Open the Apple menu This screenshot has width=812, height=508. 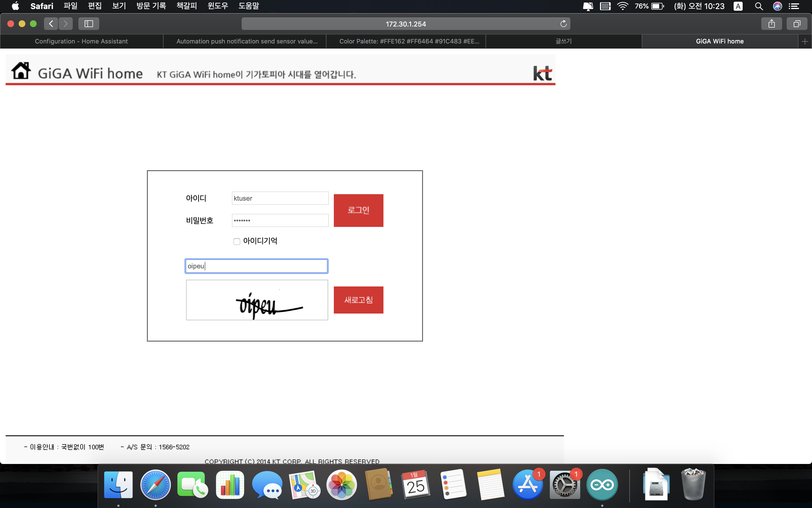point(15,6)
